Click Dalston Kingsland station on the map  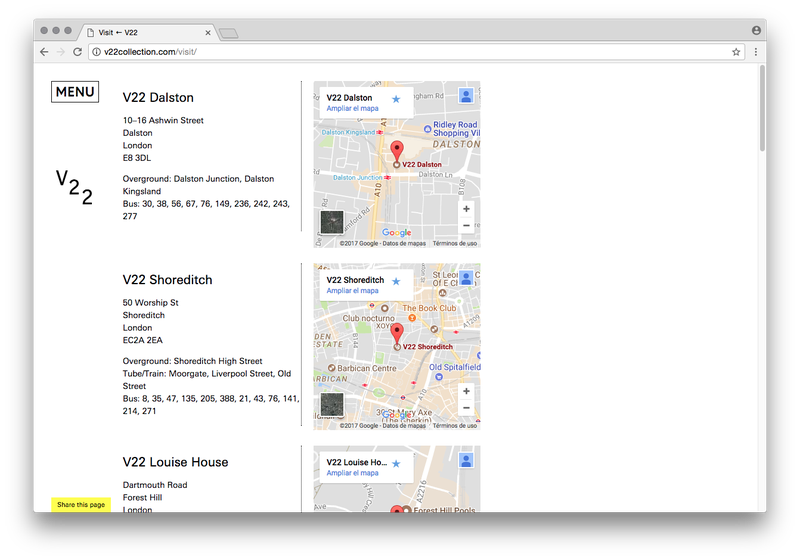[x=352, y=132]
